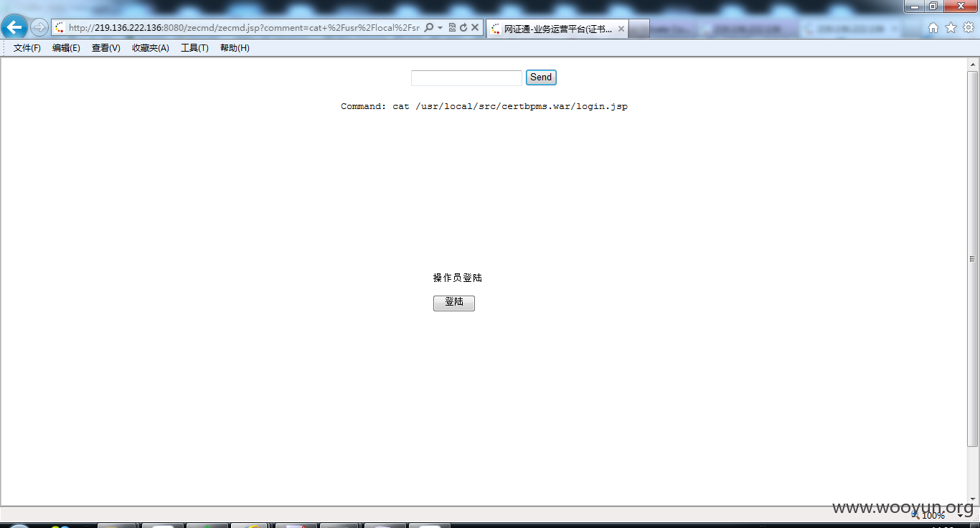Open Favorites with the star icon
Screen dimensions: 980x528
coord(951,28)
